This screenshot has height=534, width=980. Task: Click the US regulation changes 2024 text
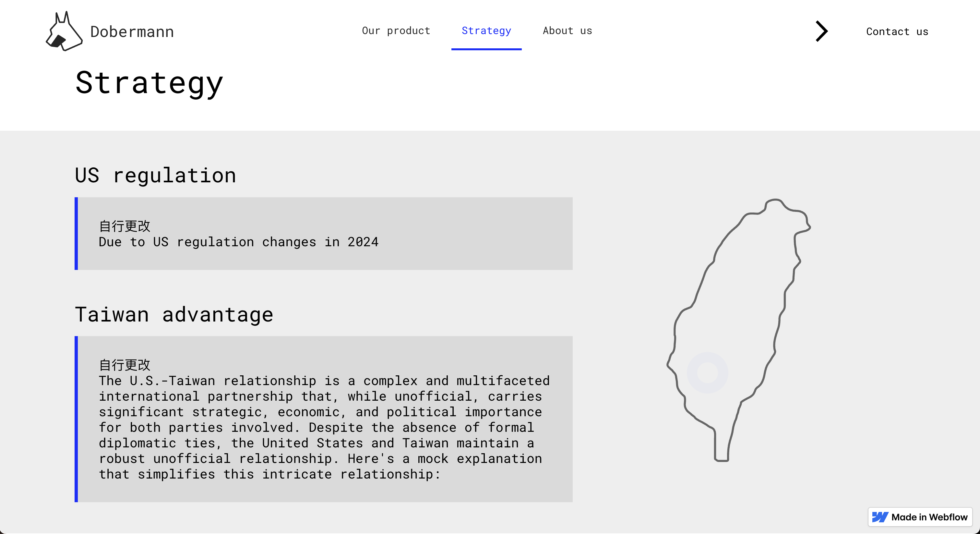coord(239,242)
